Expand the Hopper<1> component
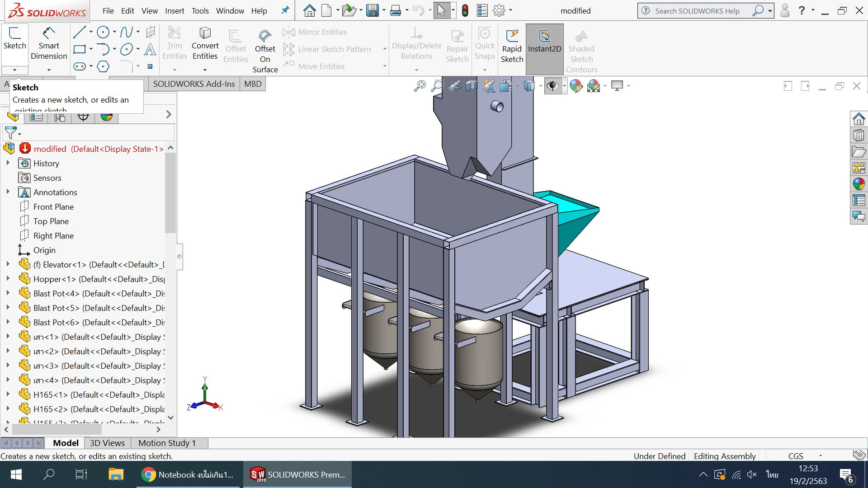 click(x=8, y=279)
